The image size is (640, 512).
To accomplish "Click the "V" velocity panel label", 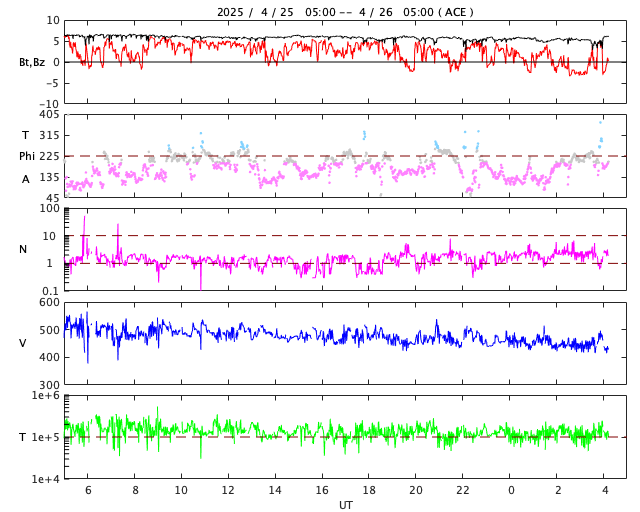I will [23, 343].
